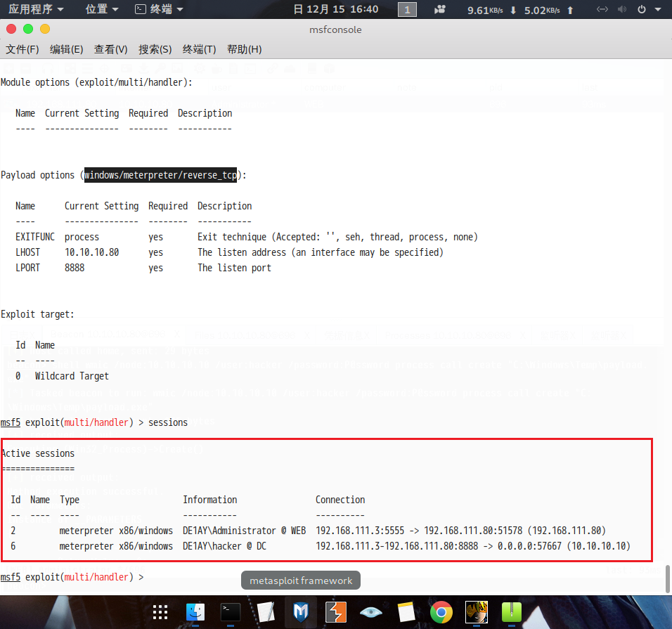Click the Active sessions heading
Viewport: 672px width, 629px height.
tap(38, 453)
